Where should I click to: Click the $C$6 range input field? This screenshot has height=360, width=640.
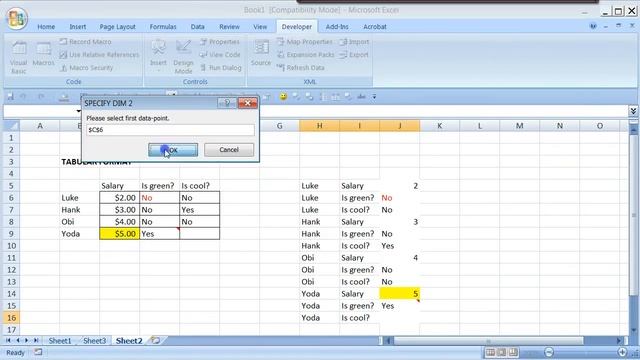pyautogui.click(x=170, y=130)
